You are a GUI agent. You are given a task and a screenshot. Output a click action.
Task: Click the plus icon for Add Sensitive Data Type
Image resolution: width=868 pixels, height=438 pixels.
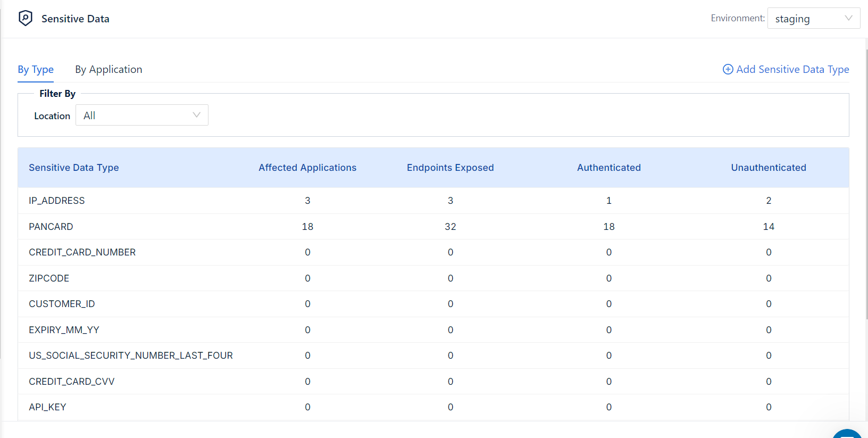point(728,69)
